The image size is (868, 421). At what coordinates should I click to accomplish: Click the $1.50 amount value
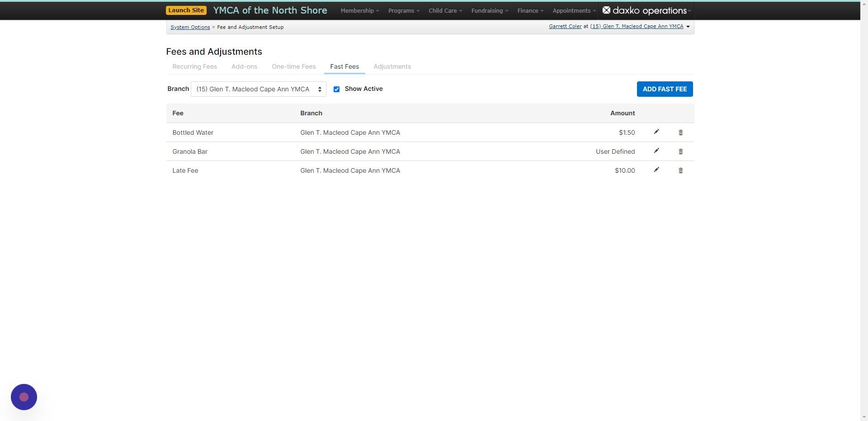click(627, 132)
